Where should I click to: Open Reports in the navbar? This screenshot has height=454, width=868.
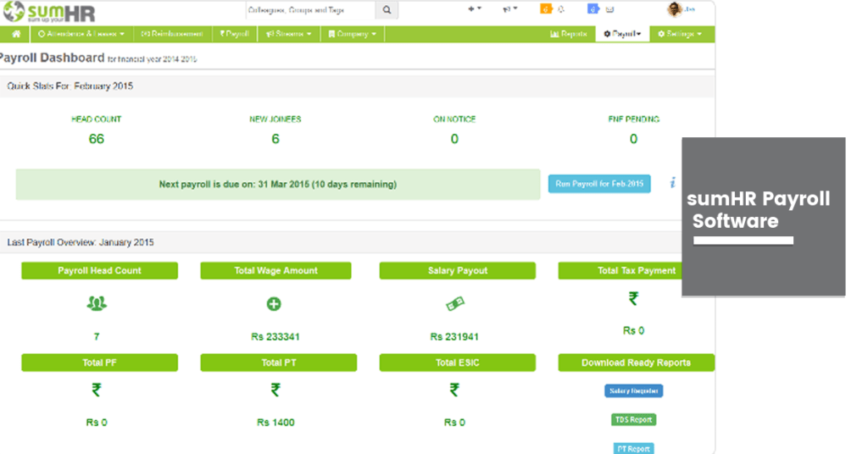point(569,34)
